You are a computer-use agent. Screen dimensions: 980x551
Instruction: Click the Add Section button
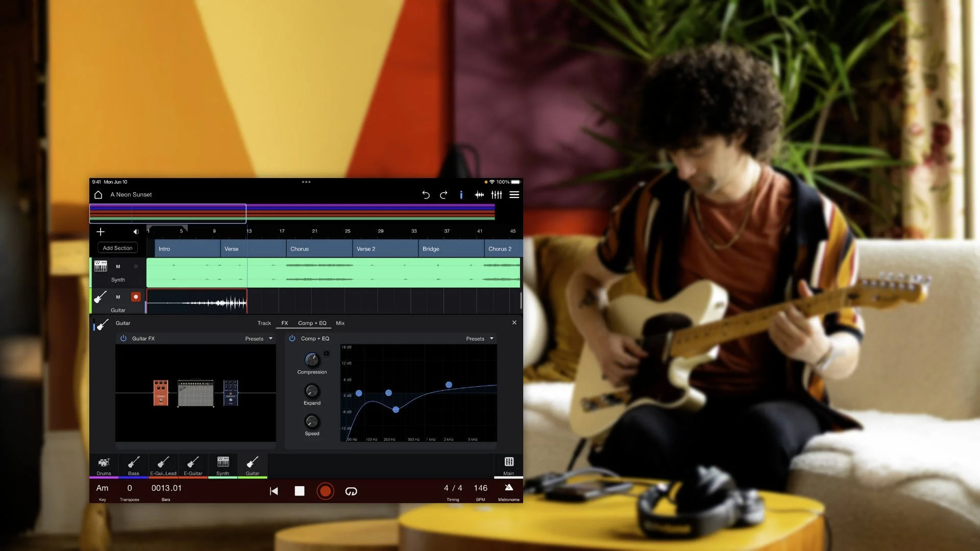click(x=117, y=248)
